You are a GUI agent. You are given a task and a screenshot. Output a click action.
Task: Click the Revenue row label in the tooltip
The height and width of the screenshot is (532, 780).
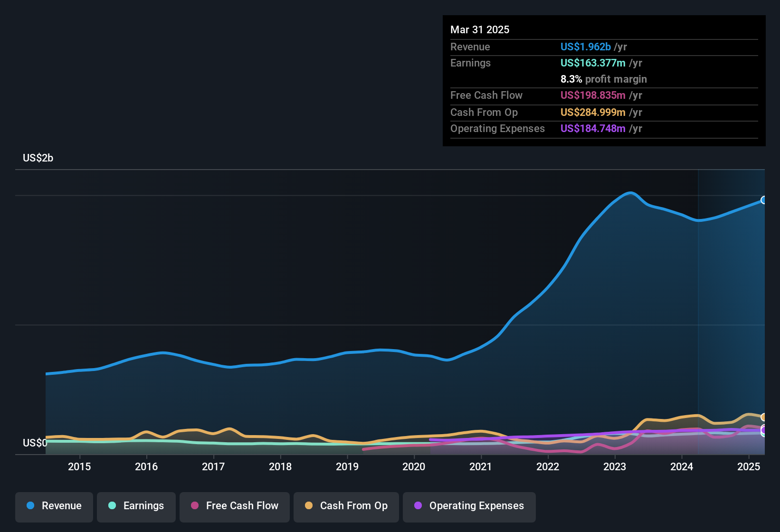(x=470, y=47)
